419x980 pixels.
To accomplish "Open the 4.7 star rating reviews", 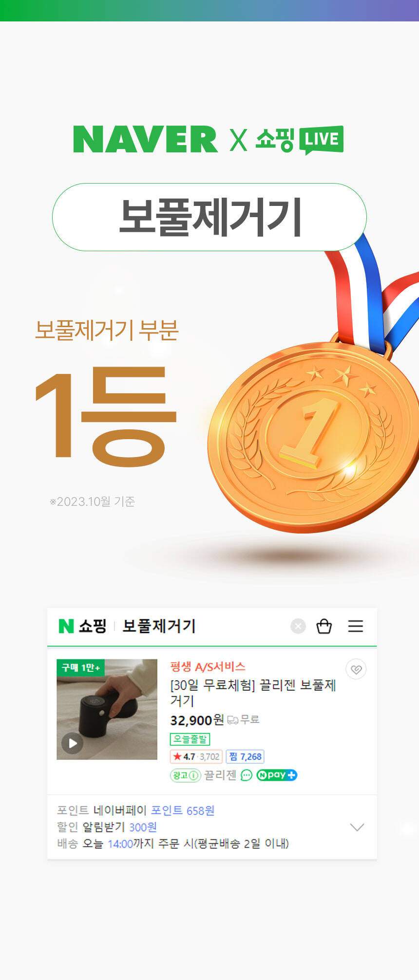I will point(196,757).
